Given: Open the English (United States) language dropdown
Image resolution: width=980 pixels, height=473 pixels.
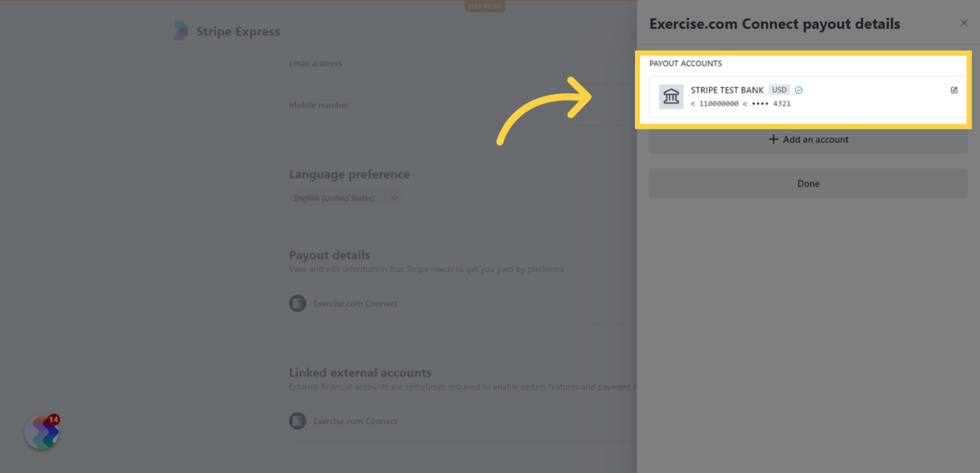Looking at the screenshot, I should [x=345, y=198].
